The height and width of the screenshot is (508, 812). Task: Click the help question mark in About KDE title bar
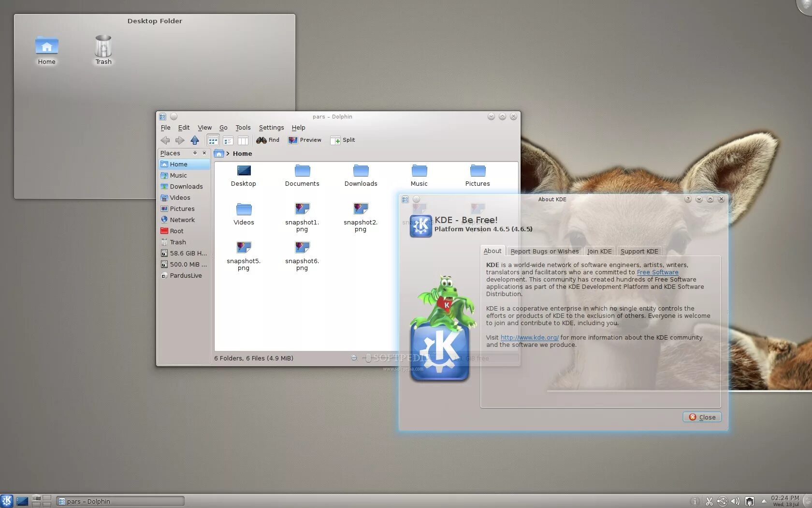688,199
